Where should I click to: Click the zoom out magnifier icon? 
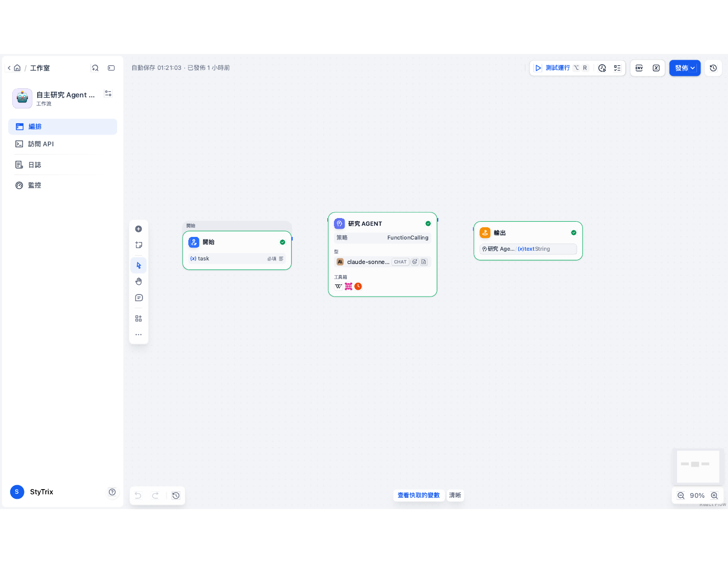(681, 495)
